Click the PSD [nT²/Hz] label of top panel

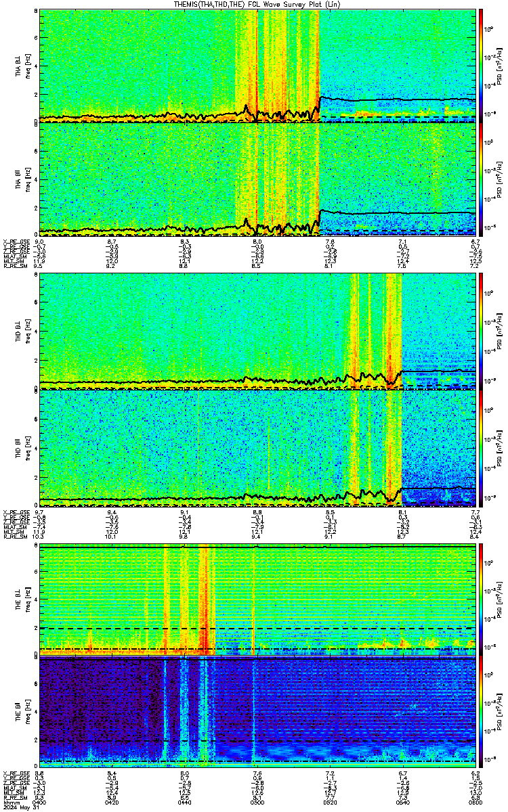pos(500,66)
